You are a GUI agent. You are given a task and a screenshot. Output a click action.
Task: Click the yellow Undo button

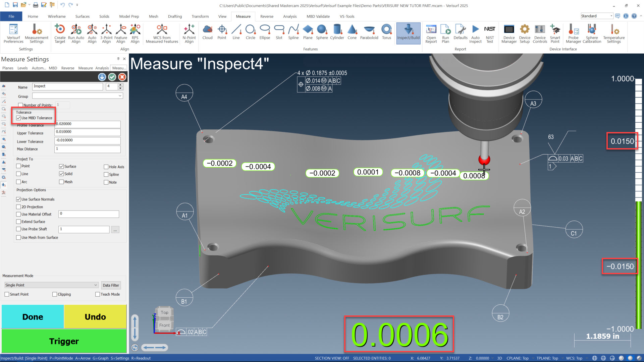[95, 317]
